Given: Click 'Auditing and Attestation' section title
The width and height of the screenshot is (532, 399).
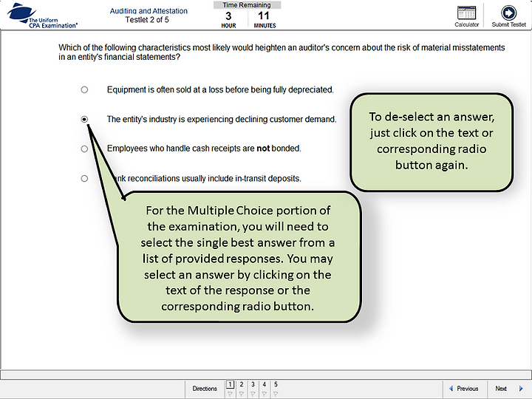Looking at the screenshot, I should [x=149, y=11].
